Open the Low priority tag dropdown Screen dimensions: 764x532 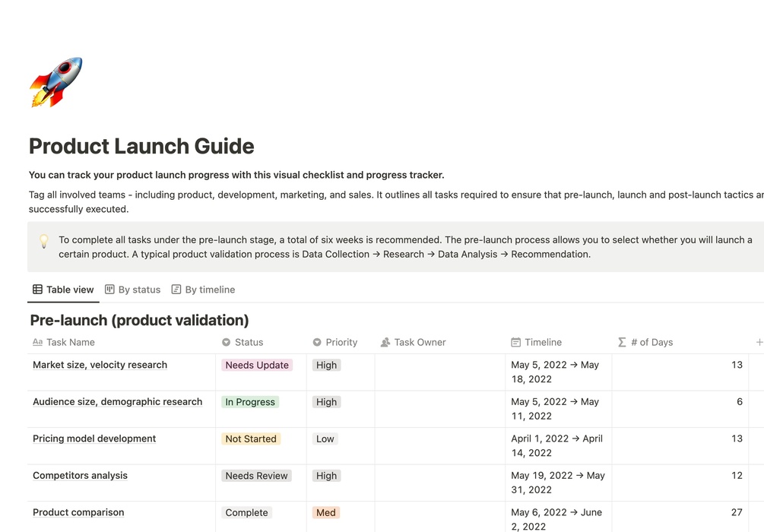pos(325,439)
